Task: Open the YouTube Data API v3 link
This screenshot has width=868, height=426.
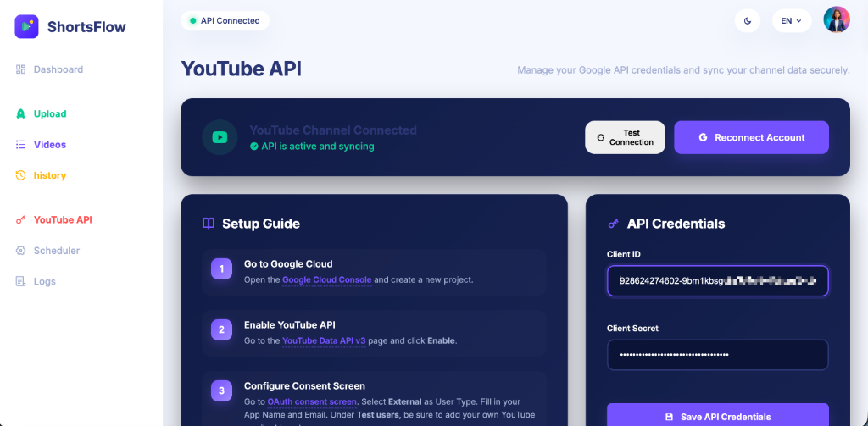Action: (x=324, y=340)
